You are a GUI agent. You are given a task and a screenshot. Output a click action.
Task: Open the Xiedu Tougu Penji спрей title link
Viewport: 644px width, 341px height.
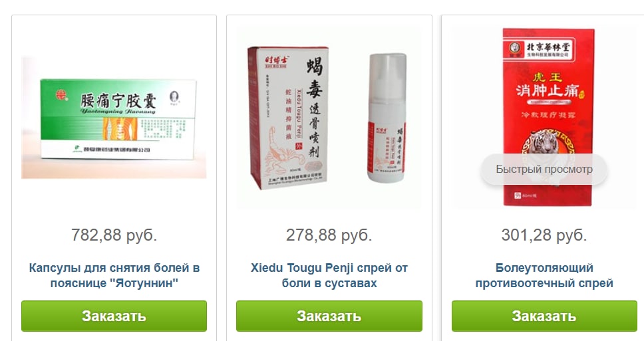329,275
